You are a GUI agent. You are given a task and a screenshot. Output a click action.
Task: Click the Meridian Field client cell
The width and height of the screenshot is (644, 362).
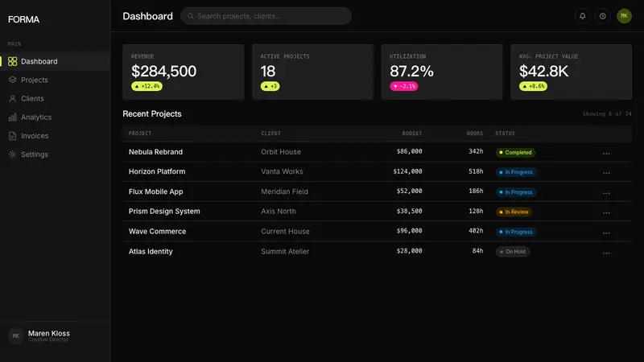[284, 191]
